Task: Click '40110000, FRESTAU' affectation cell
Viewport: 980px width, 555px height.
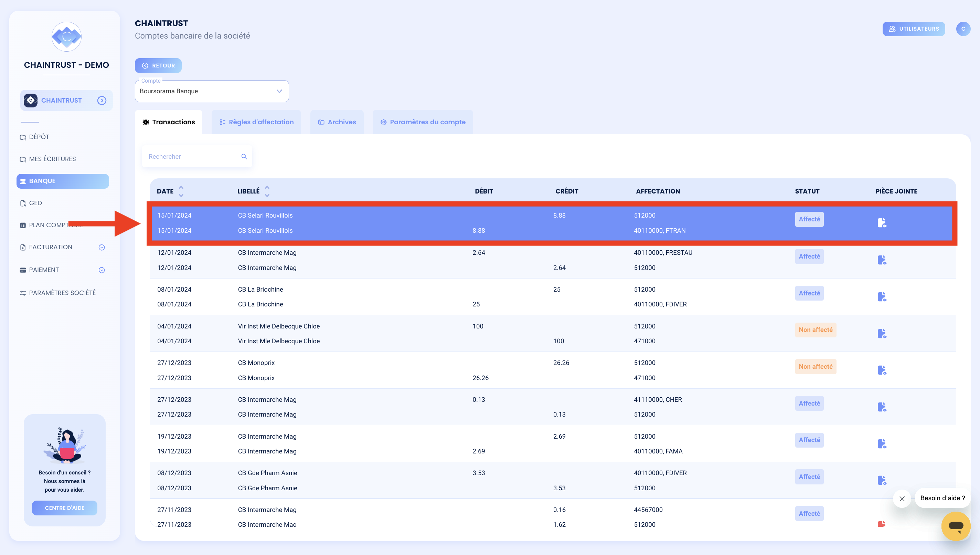Action: tap(663, 253)
